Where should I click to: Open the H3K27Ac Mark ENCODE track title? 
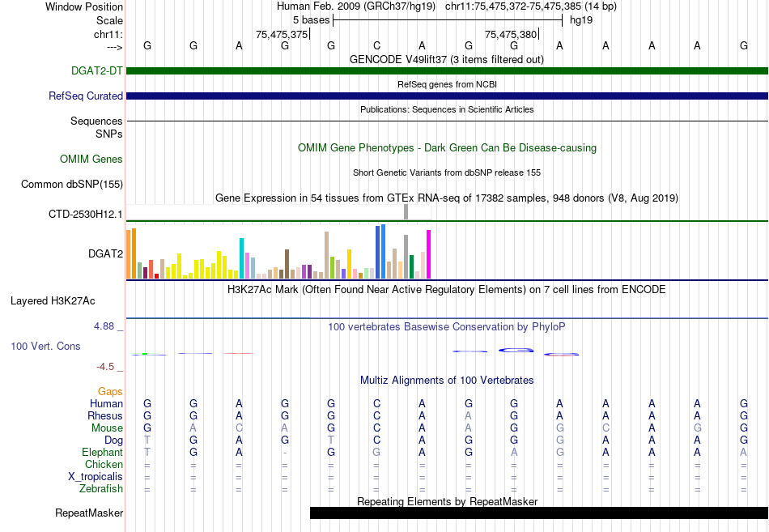pyautogui.click(x=446, y=289)
